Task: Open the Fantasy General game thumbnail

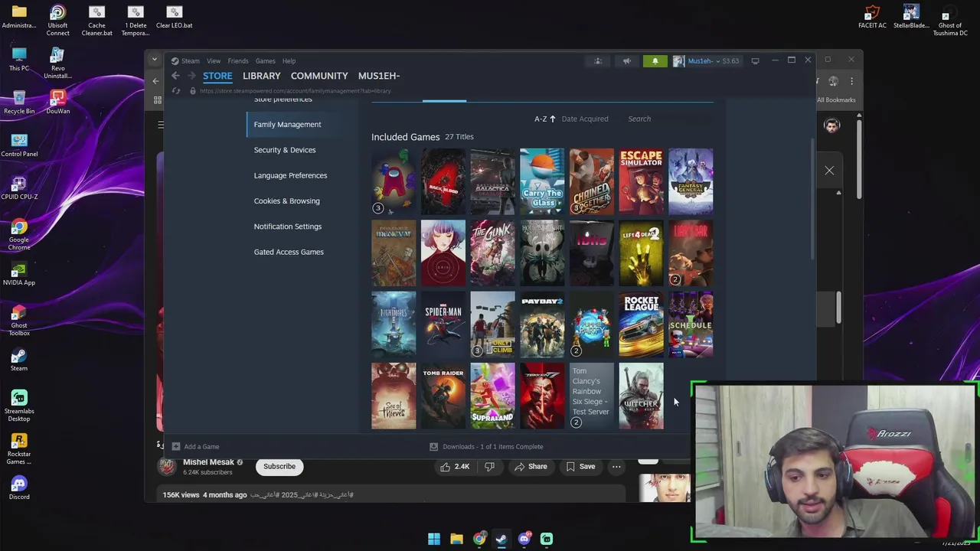Action: (x=691, y=181)
